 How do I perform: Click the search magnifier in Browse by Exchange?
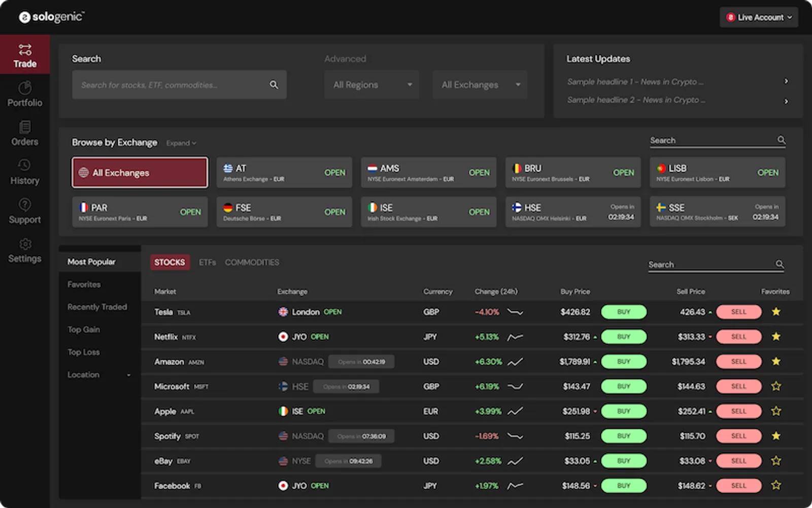[782, 140]
